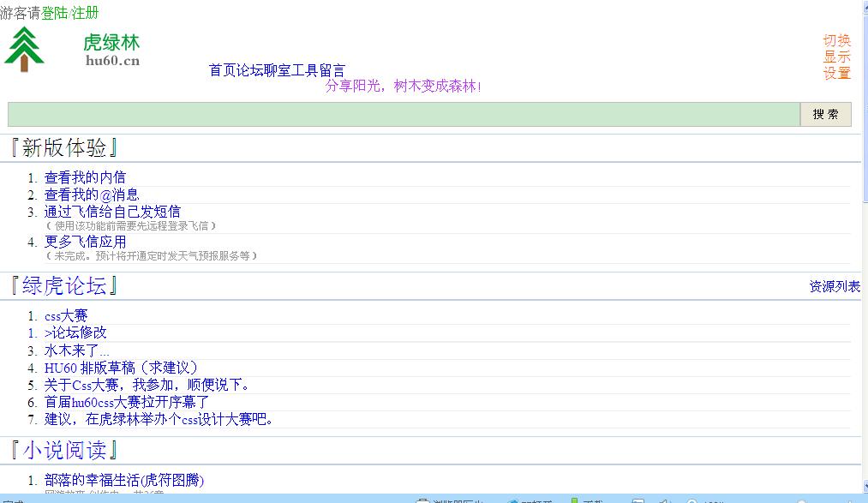Open the 注册 register link
This screenshot has width=868, height=503.
point(85,13)
